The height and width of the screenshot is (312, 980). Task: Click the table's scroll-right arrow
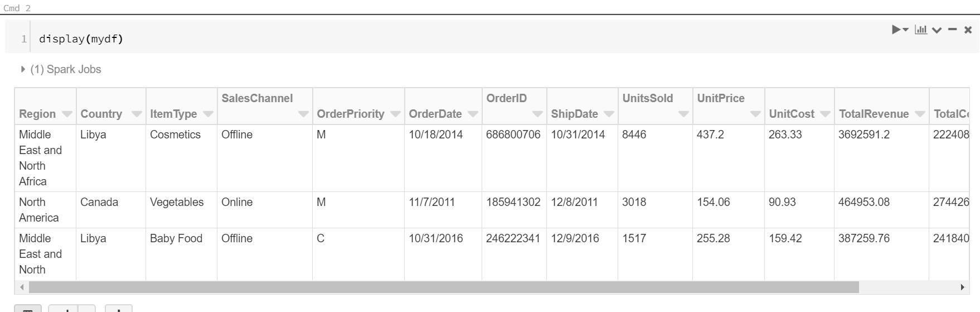tap(962, 287)
